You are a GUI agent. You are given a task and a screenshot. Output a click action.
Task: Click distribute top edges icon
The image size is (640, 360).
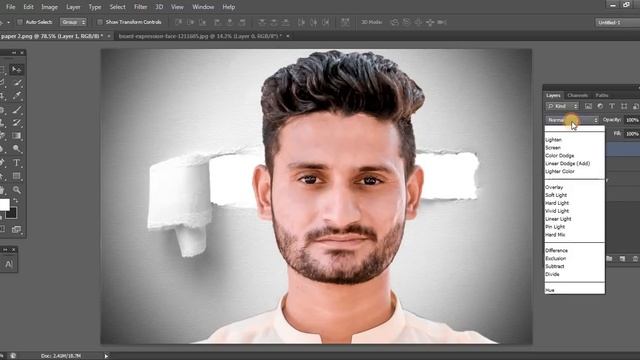coord(262,22)
